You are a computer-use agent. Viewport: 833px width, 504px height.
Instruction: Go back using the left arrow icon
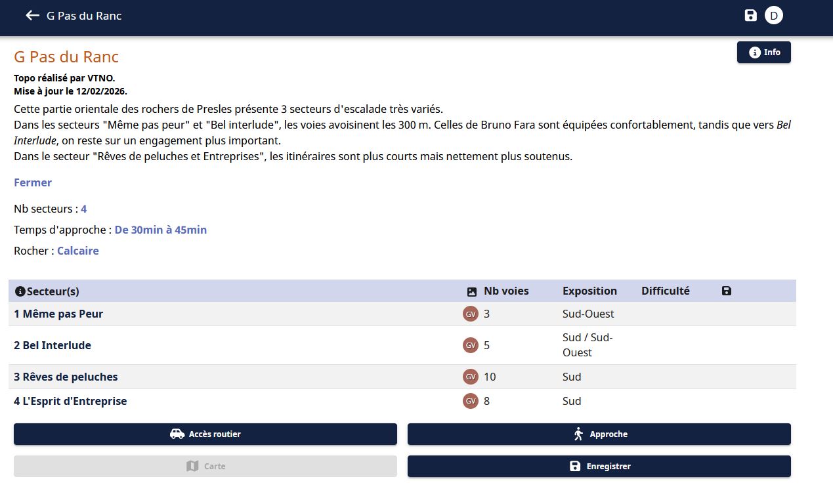click(x=32, y=16)
